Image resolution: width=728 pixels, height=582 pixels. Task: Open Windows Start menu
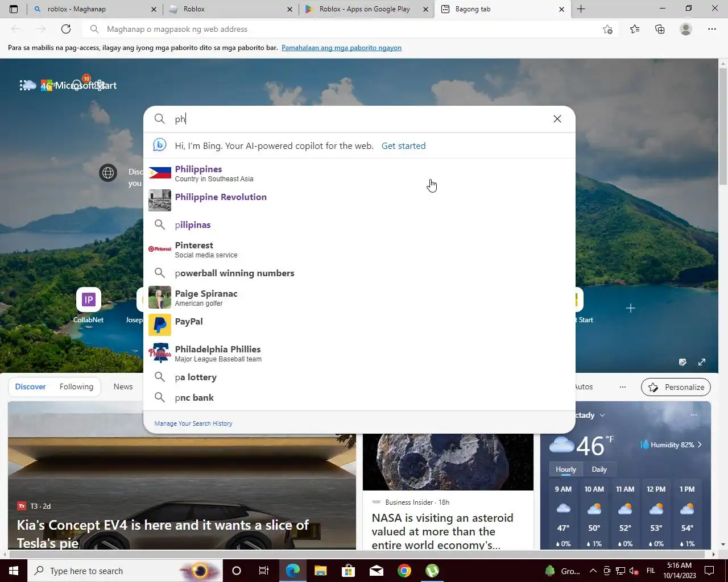click(x=14, y=571)
